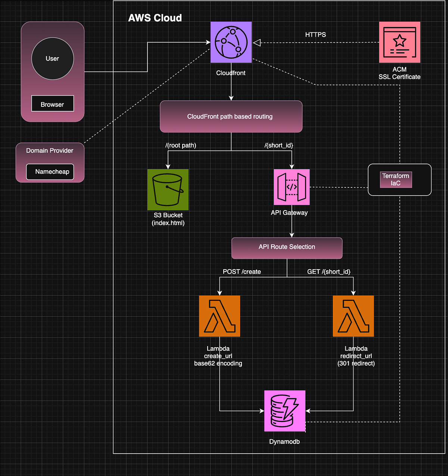Screen dimensions: 448x476
Task: Click the User avatar circle
Action: [52, 58]
